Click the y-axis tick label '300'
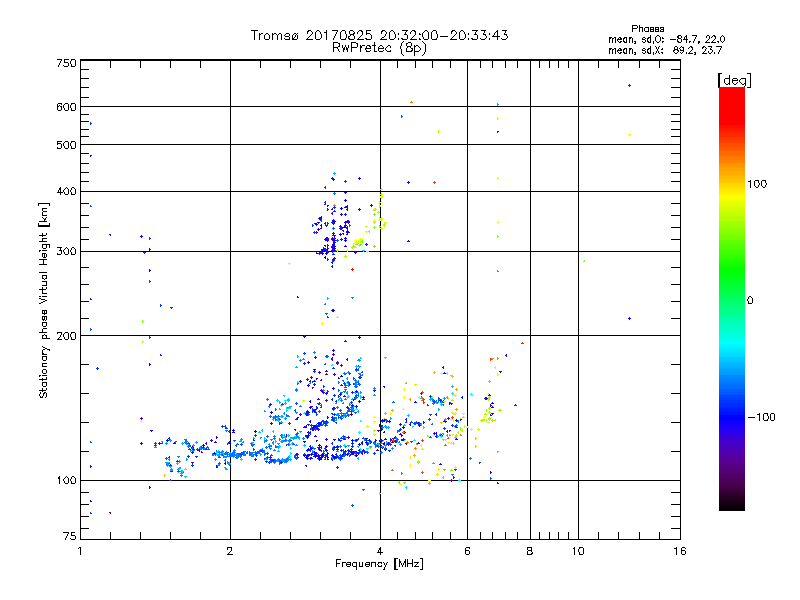This screenshot has width=800, height=600. coord(66,251)
